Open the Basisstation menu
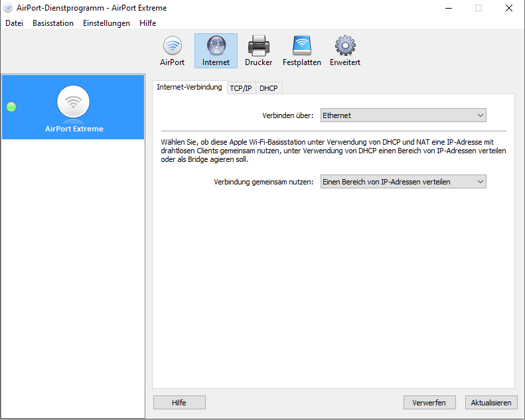 coord(53,23)
